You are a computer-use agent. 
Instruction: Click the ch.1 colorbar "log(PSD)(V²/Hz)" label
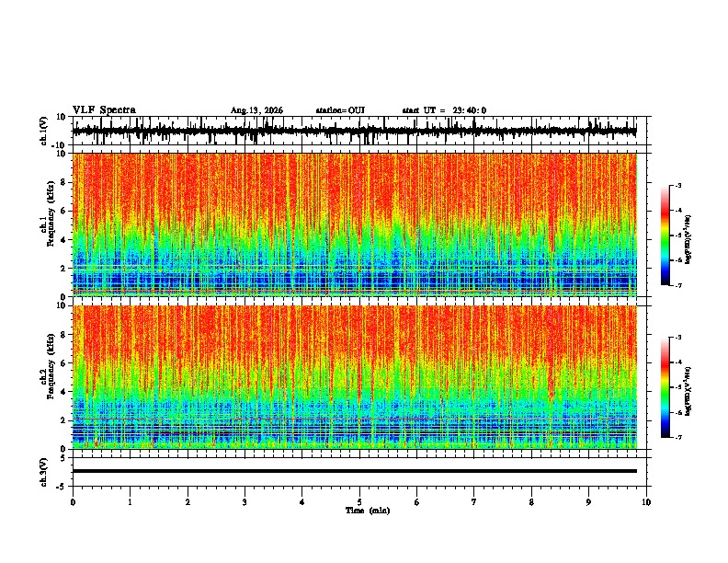(x=688, y=240)
